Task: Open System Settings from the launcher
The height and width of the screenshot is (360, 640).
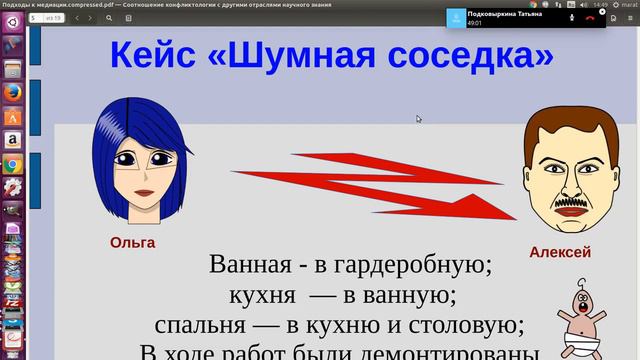Action: (13, 188)
